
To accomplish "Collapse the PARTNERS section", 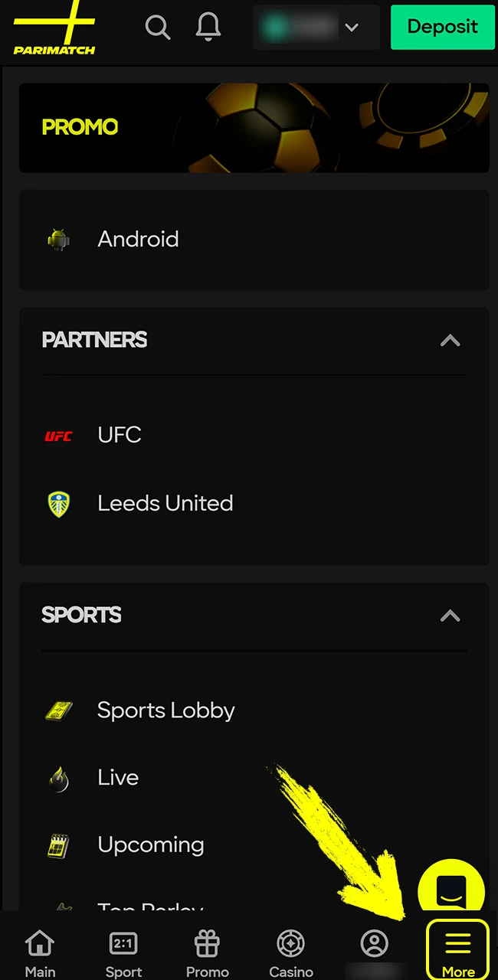I will (450, 341).
